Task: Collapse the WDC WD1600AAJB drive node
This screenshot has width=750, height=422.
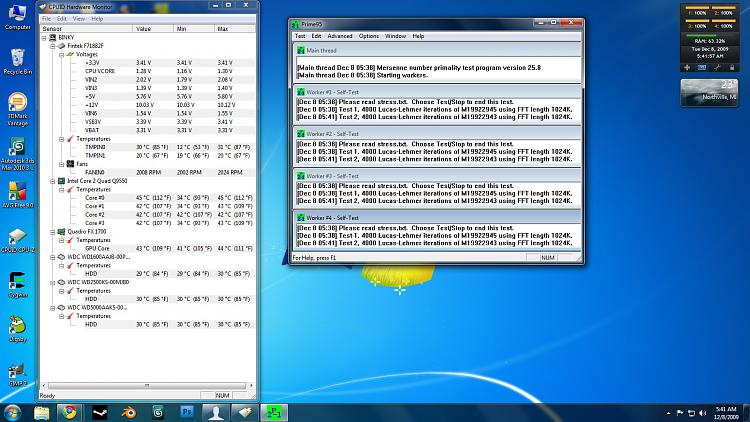Action: [53, 257]
